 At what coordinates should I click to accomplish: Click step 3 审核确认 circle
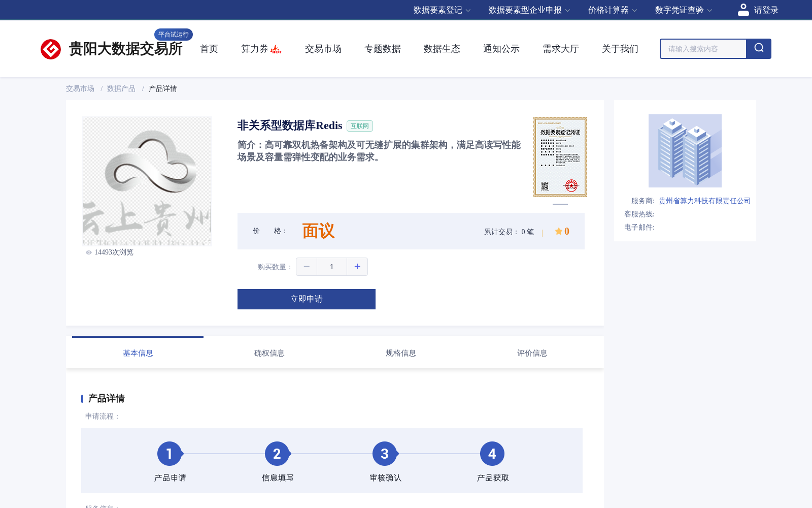pyautogui.click(x=385, y=454)
